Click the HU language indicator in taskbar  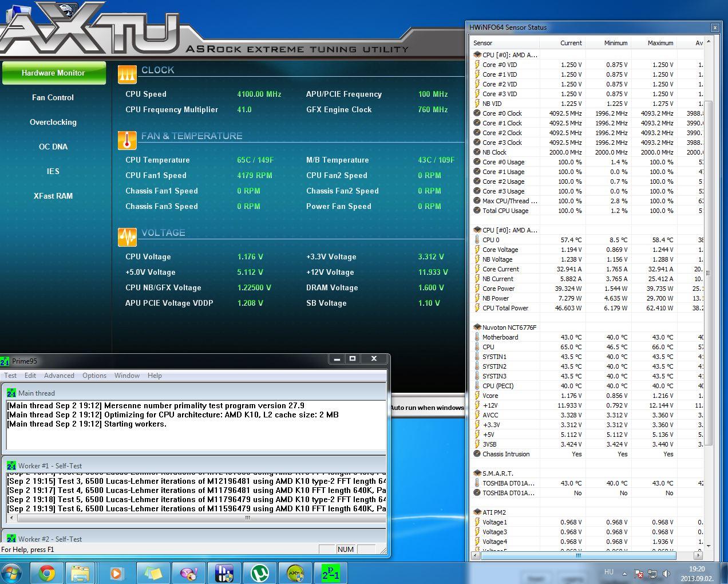609,572
